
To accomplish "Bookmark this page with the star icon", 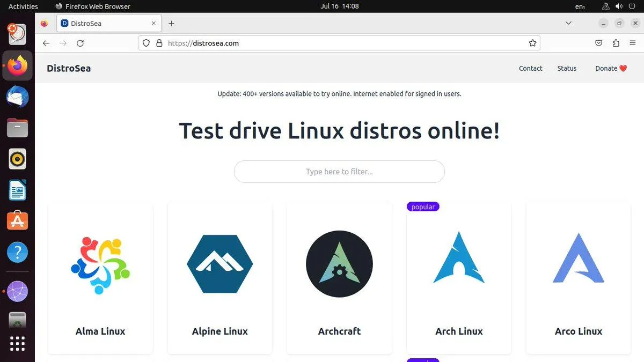I will [532, 43].
